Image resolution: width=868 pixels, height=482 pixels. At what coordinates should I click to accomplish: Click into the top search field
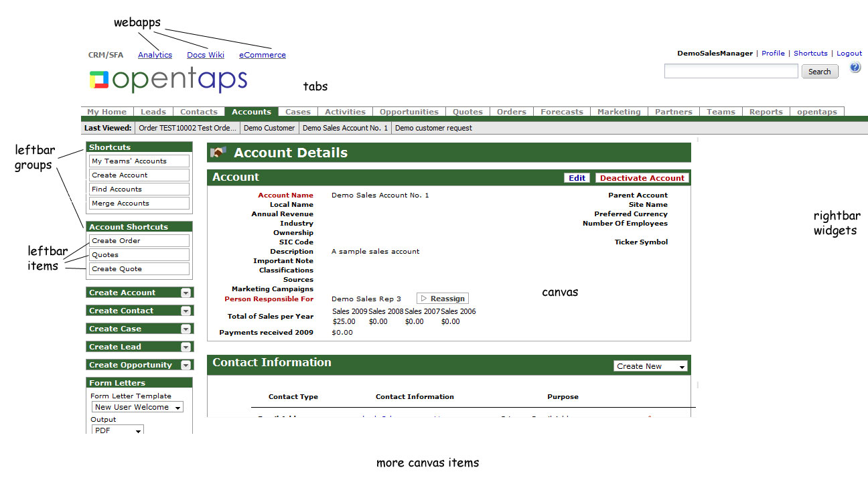pos(731,71)
